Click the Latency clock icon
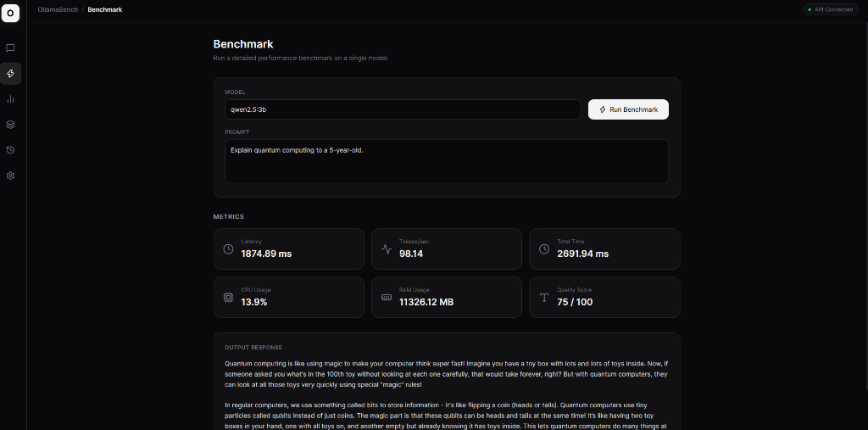The height and width of the screenshot is (430, 868). point(228,249)
